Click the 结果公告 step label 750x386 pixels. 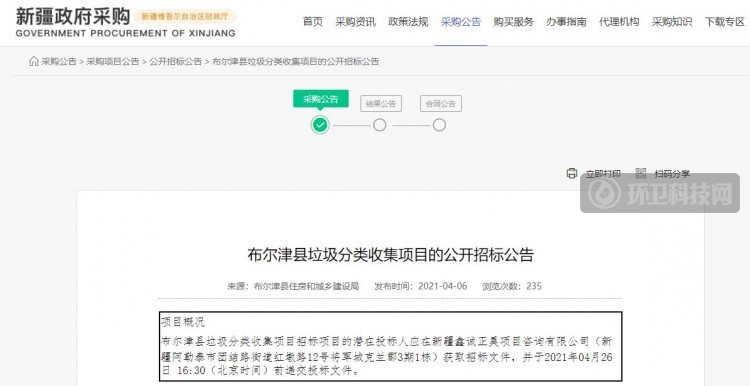point(381,104)
